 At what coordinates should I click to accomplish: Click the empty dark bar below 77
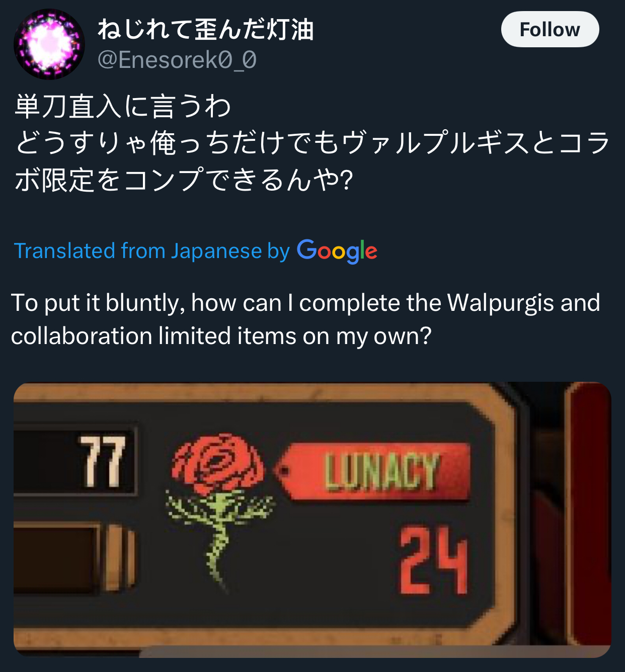pos(55,557)
